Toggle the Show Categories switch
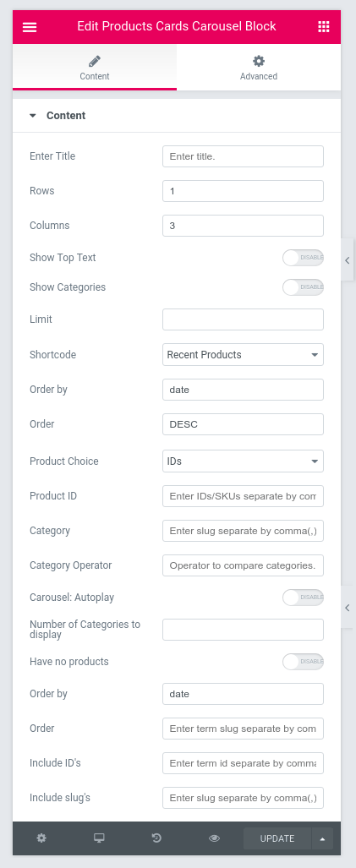 pos(303,287)
